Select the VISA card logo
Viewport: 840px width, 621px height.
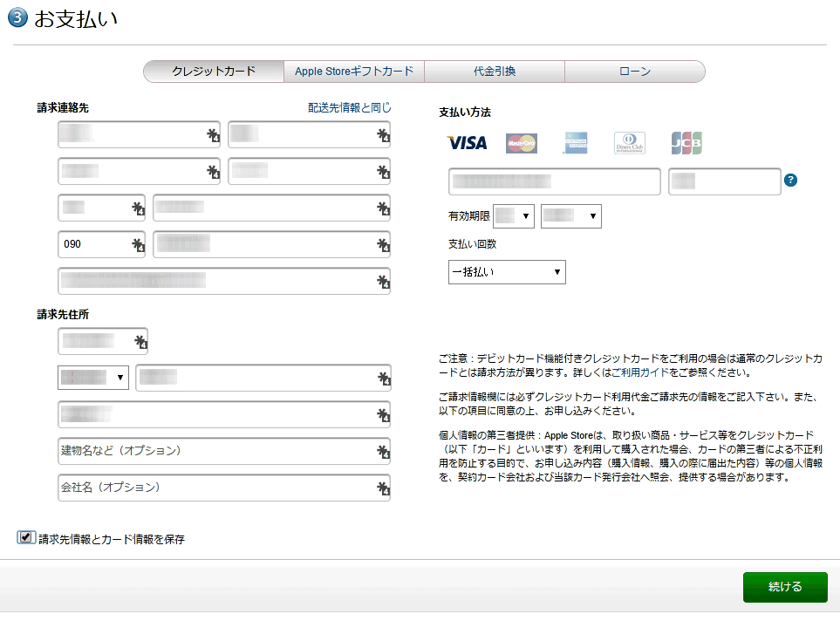[x=465, y=142]
